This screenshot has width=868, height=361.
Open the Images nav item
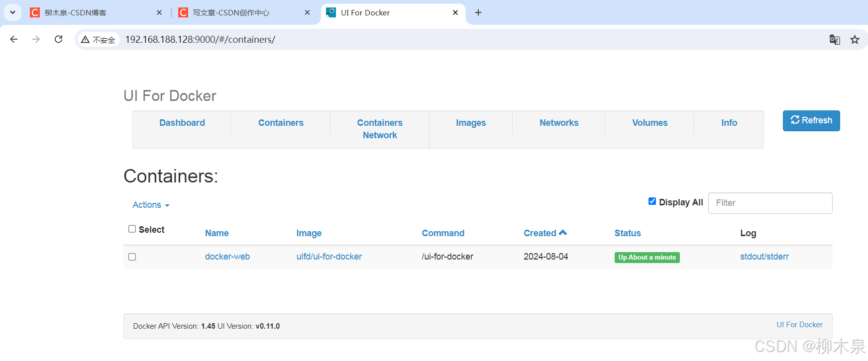point(471,123)
